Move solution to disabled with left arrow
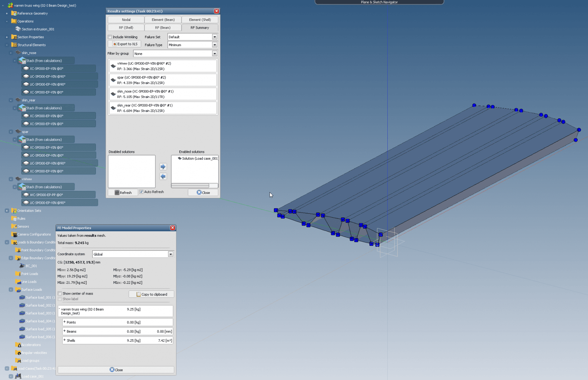 pyautogui.click(x=163, y=177)
